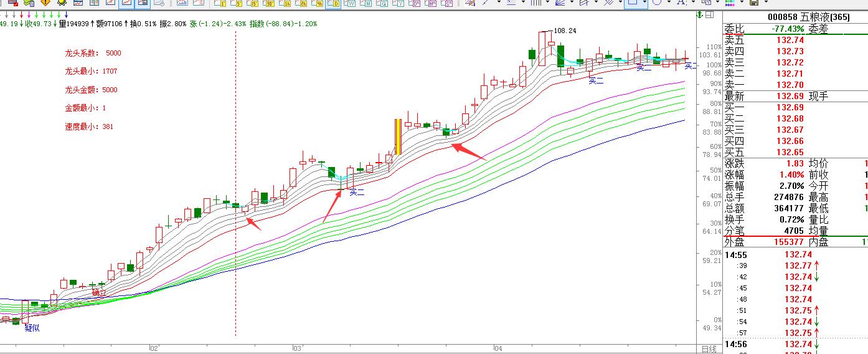The image size is (868, 354).
Task: Switch chart to 4-hour period
Action: [x=317, y=4]
